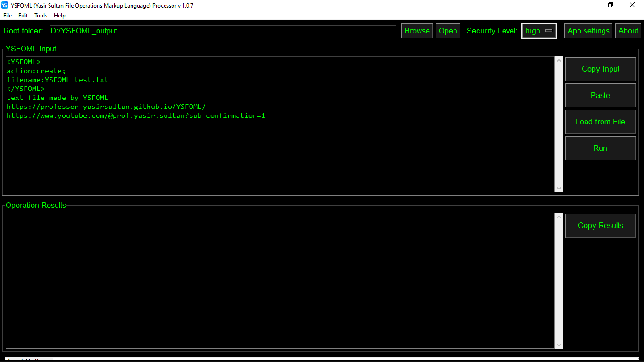Open the Tools menu
The image size is (644, 362).
click(x=41, y=16)
